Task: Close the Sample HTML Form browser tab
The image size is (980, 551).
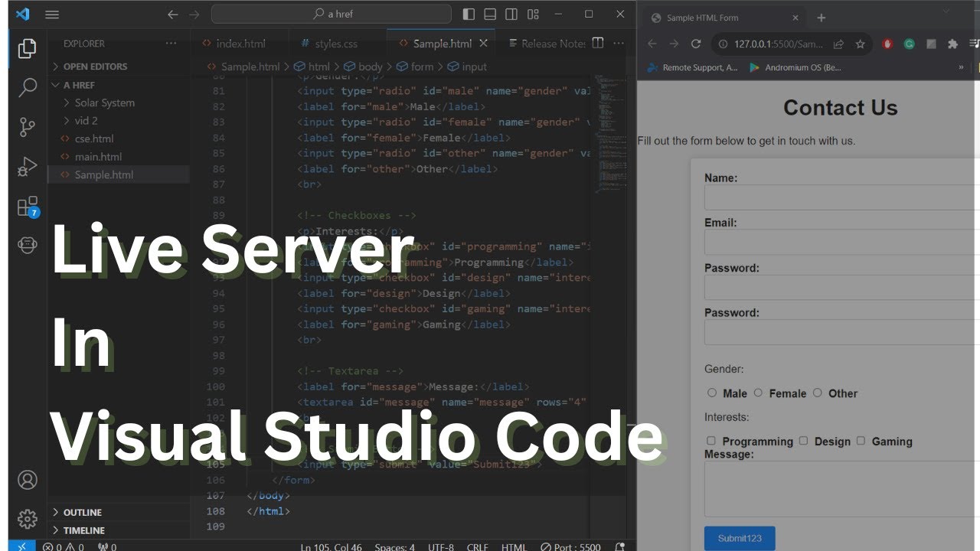Action: tap(795, 18)
